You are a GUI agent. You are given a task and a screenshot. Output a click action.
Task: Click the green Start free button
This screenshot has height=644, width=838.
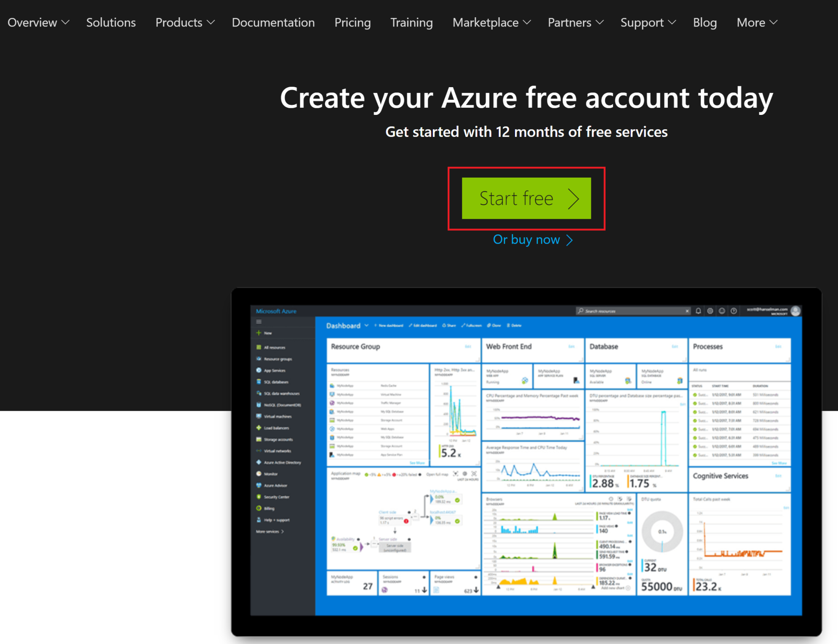(526, 198)
